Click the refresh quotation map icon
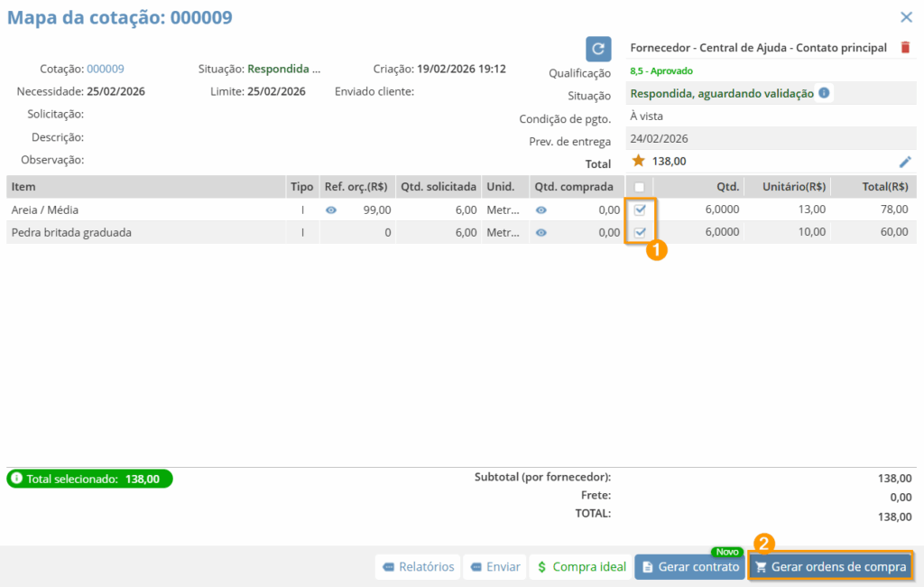The width and height of the screenshot is (924, 587). point(599,49)
